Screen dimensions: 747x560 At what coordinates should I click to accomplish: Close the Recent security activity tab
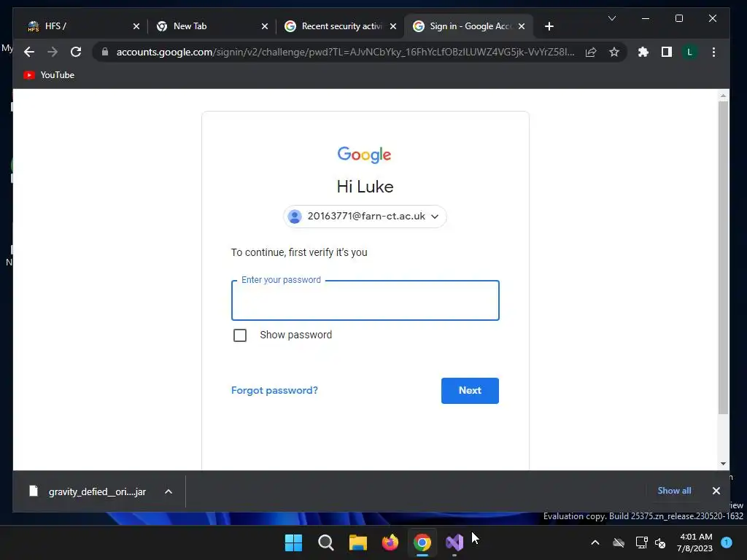pyautogui.click(x=393, y=26)
